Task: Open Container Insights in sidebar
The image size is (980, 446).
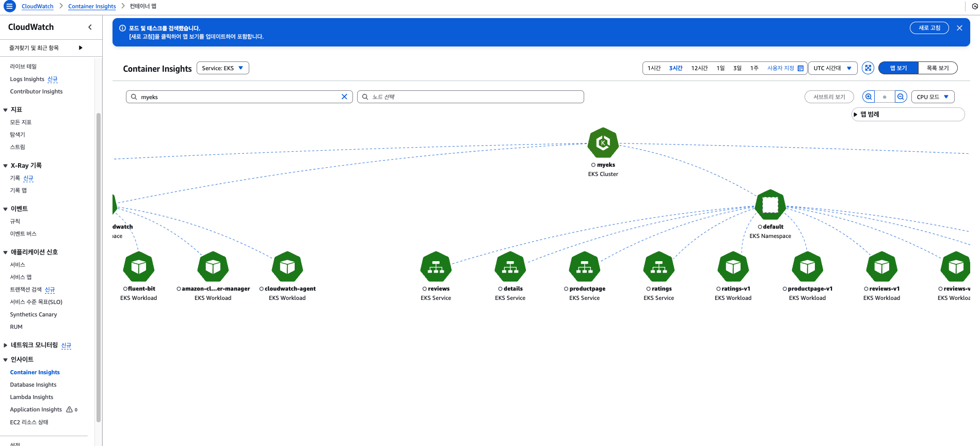Action: coord(35,372)
